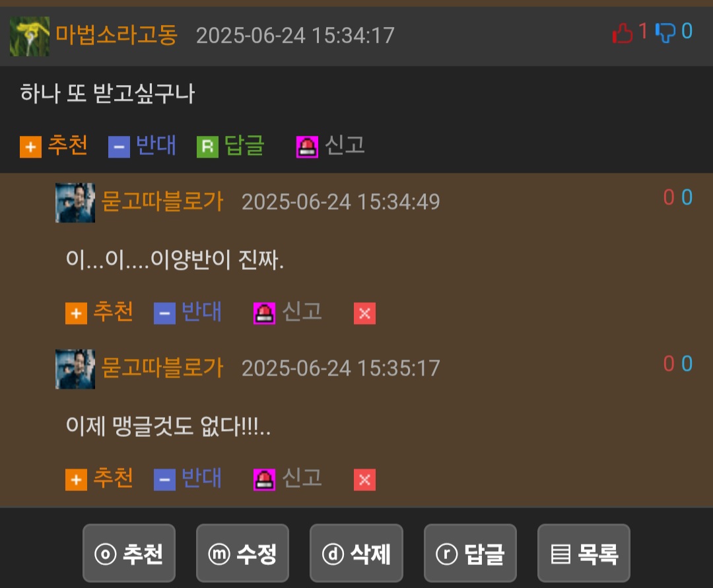Screen dimensions: 713x588
Task: Click the siren 신고 icon under 마법소라고동's comment
Action: (x=308, y=147)
